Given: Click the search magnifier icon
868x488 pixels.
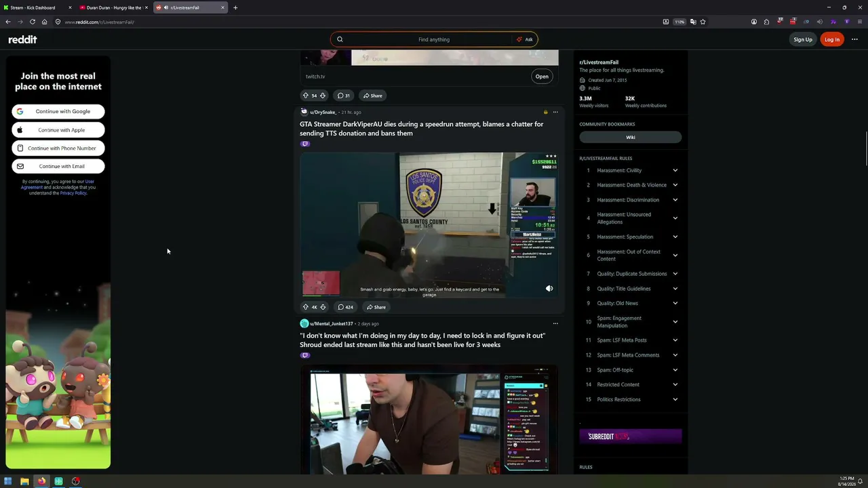Looking at the screenshot, I should click(340, 39).
